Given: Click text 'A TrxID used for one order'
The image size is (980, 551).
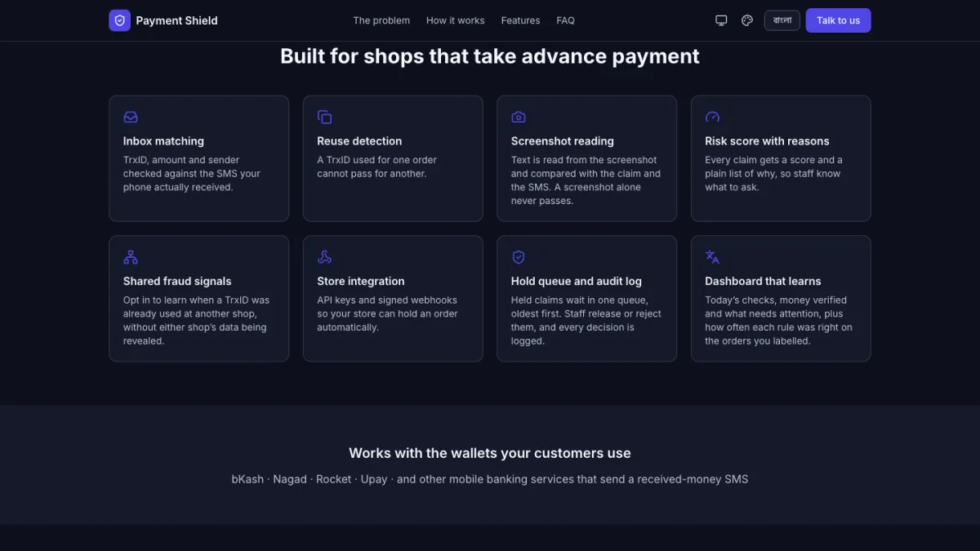Looking at the screenshot, I should coord(376,167).
